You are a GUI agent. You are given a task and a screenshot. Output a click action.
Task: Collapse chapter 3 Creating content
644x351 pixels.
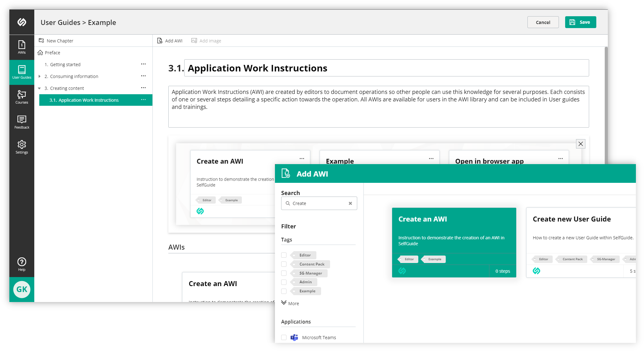point(40,88)
